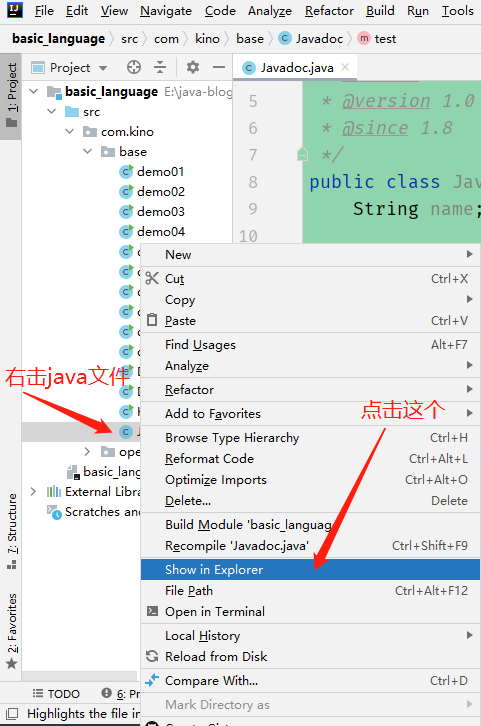Open the Refactor menu in menu bar
481x726 pixels.
pyautogui.click(x=329, y=11)
